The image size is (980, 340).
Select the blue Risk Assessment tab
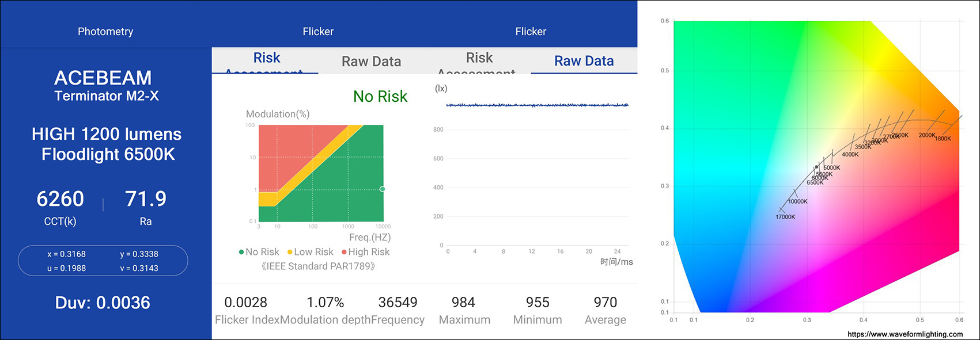[x=266, y=62]
